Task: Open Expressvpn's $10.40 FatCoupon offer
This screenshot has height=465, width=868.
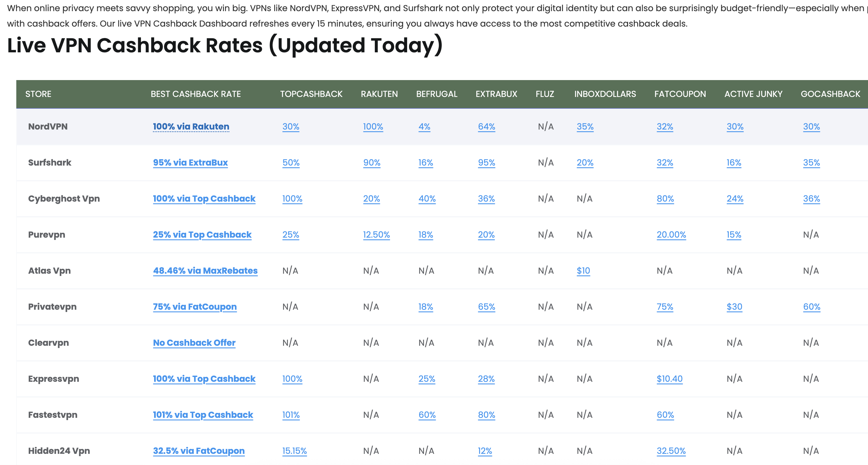Action: [x=670, y=379]
